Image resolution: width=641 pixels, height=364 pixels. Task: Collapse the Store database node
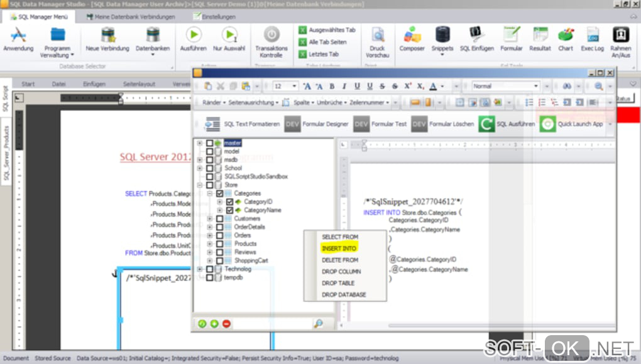199,185
